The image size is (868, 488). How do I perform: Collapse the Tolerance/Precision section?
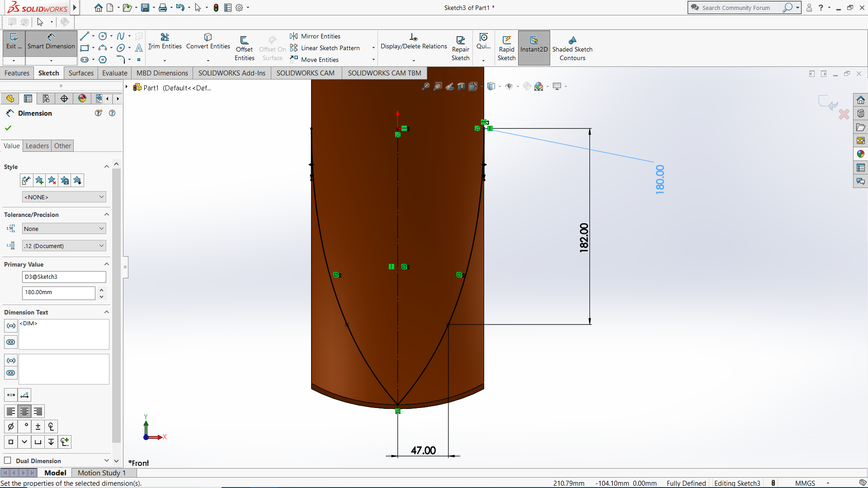[x=107, y=214]
